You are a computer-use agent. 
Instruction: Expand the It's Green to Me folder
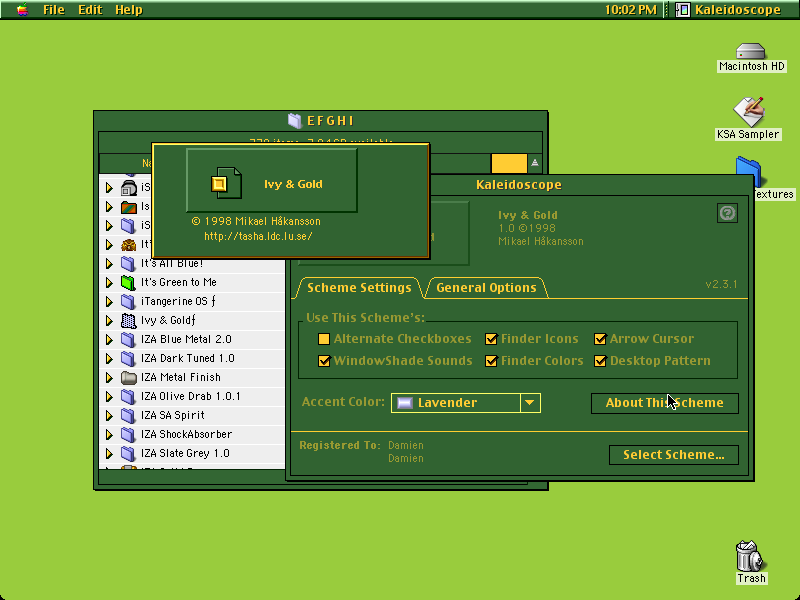(x=109, y=282)
